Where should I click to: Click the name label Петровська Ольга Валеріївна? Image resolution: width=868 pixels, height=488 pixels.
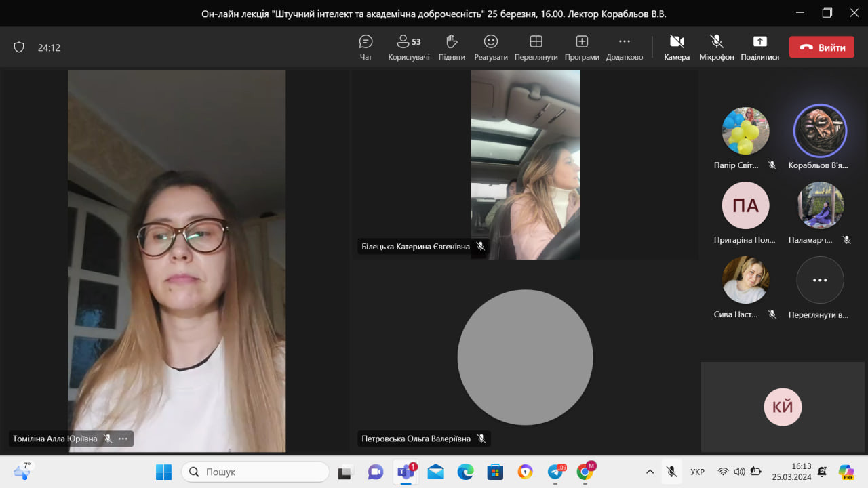coord(416,439)
